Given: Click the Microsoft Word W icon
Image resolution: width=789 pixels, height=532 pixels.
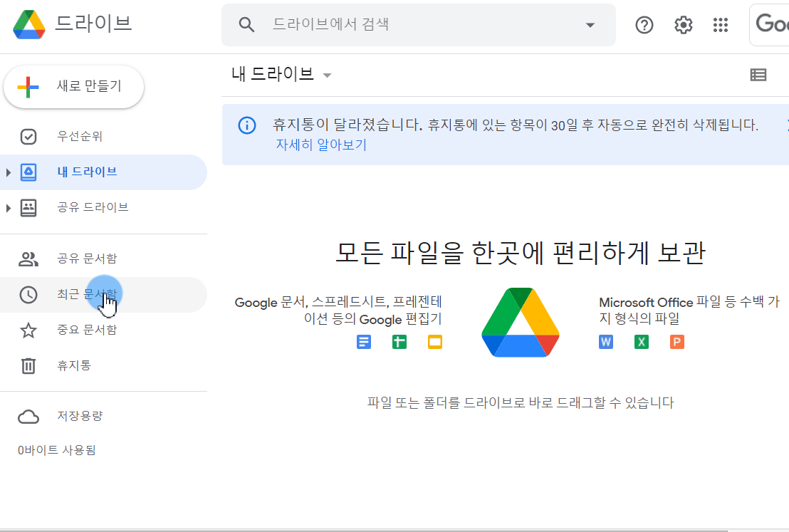Looking at the screenshot, I should [606, 343].
